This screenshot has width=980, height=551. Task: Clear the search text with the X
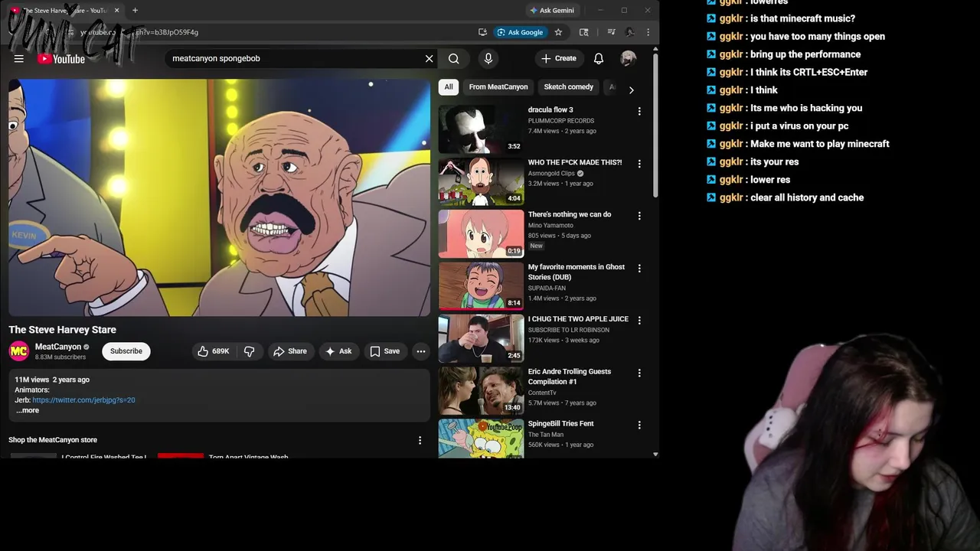pos(429,58)
